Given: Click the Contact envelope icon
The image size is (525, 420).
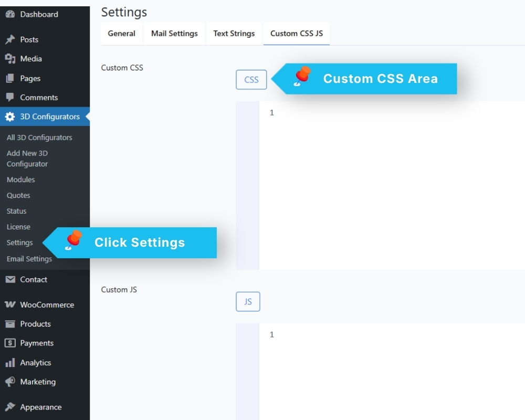Looking at the screenshot, I should point(10,279).
